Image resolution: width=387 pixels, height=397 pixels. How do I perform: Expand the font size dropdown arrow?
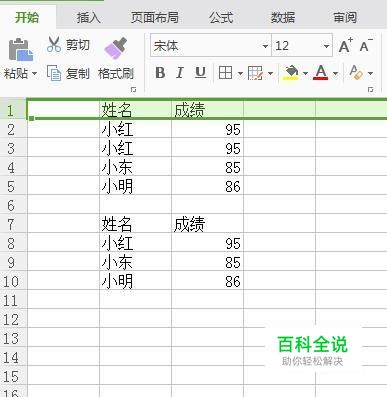click(x=326, y=46)
